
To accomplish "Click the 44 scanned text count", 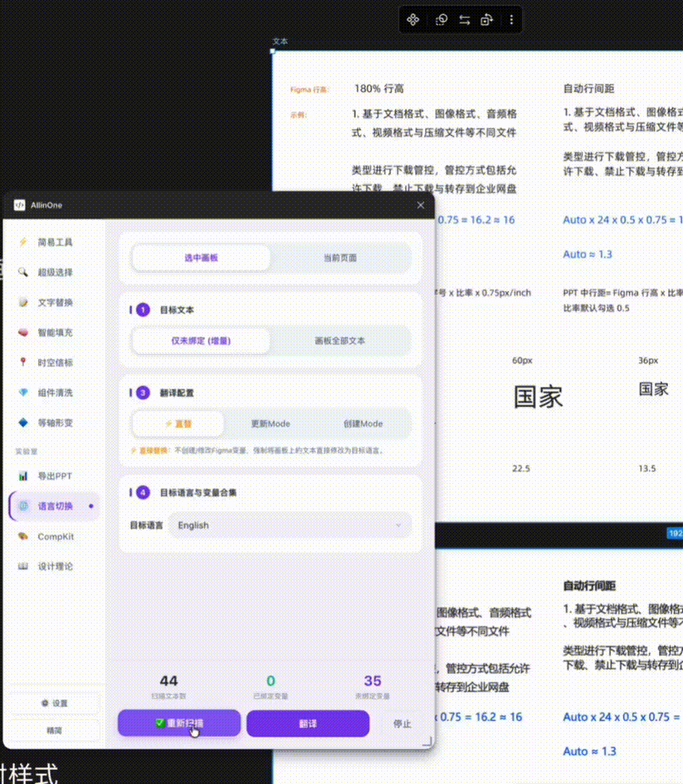I will 169,681.
